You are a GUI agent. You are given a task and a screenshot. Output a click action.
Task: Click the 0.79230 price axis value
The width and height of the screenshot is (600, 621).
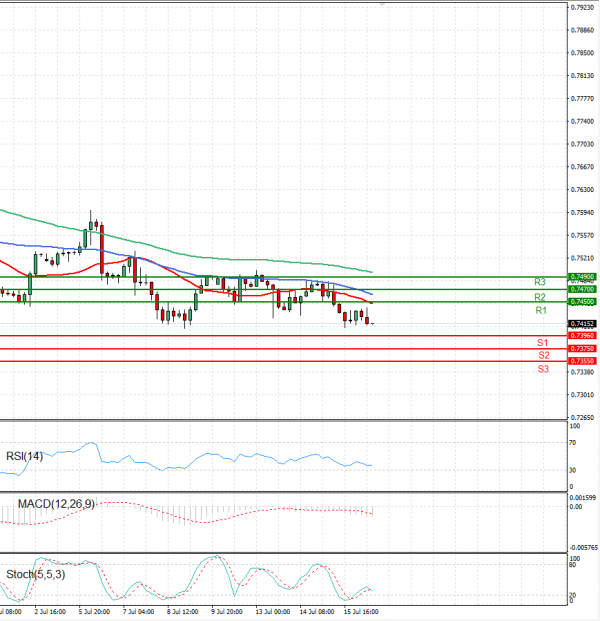583,8
